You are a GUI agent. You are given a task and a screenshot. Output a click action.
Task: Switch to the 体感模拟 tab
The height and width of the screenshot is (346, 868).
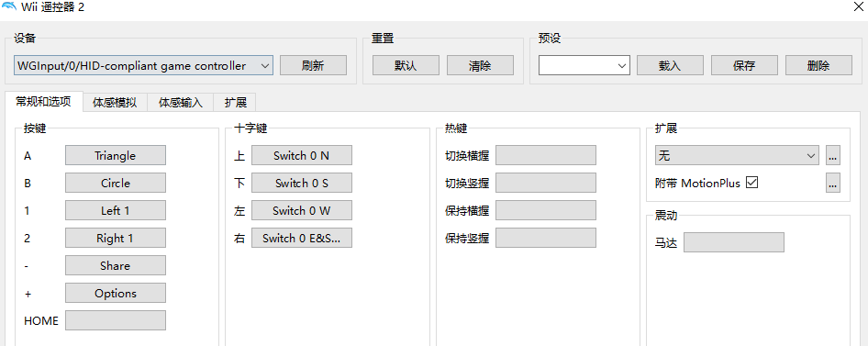pos(115,103)
